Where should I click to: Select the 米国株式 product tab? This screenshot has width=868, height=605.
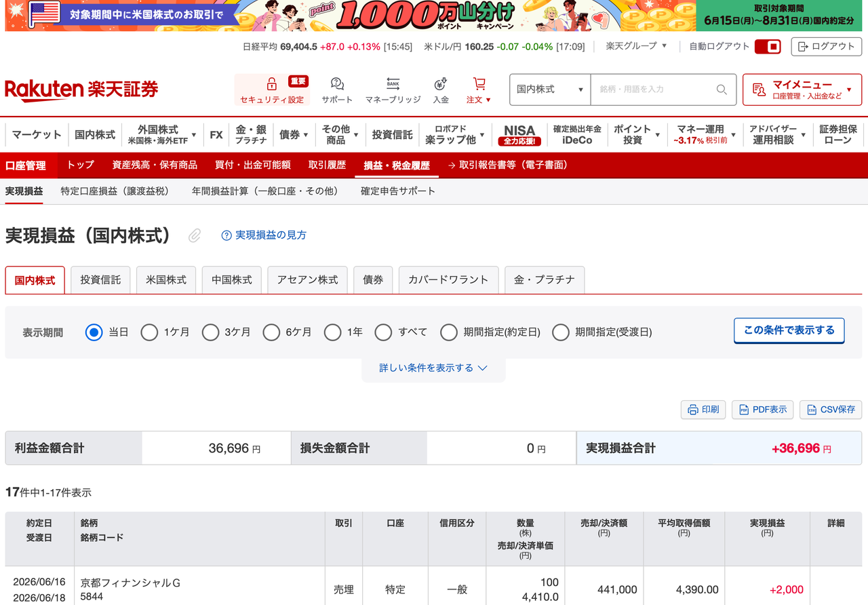tap(166, 279)
